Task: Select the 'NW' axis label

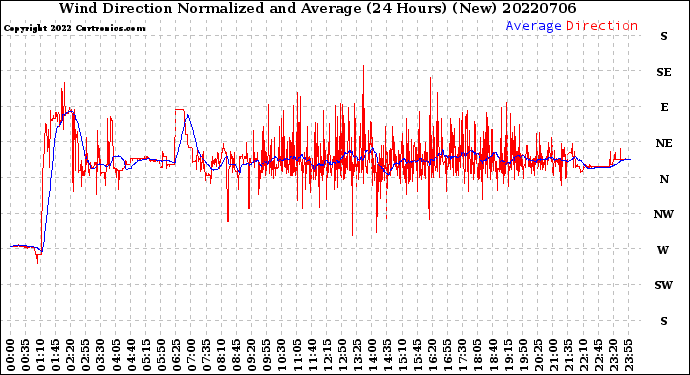Action: (664, 214)
